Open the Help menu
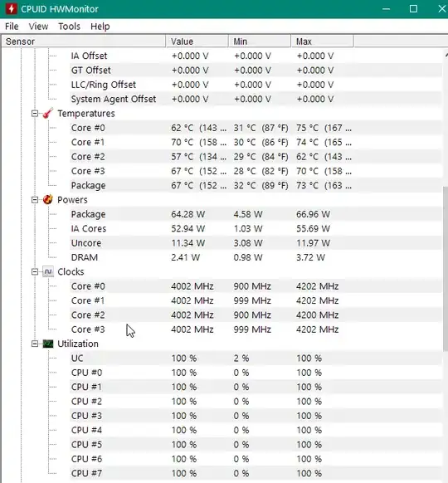Screen dimensions: 448x483 [x=100, y=27]
